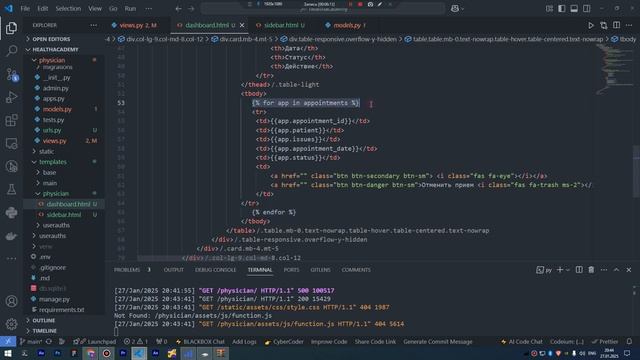Click the main branch indicator
This screenshot has width=640, height=360.
click(31, 342)
